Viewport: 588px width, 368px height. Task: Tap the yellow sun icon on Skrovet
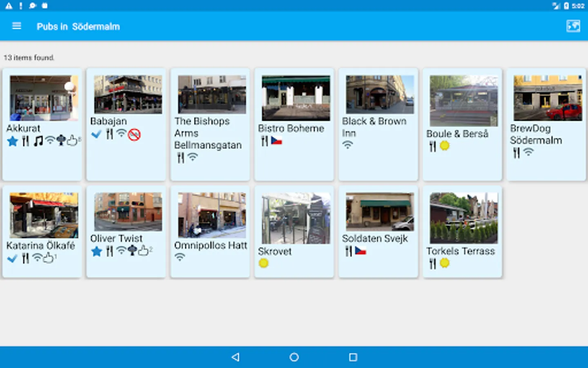click(264, 263)
